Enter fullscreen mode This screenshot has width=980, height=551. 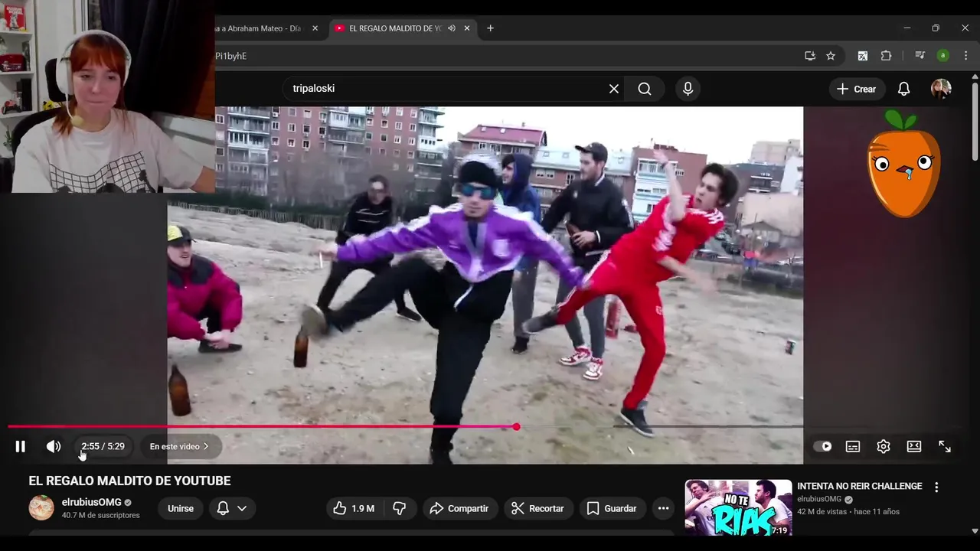point(945,447)
